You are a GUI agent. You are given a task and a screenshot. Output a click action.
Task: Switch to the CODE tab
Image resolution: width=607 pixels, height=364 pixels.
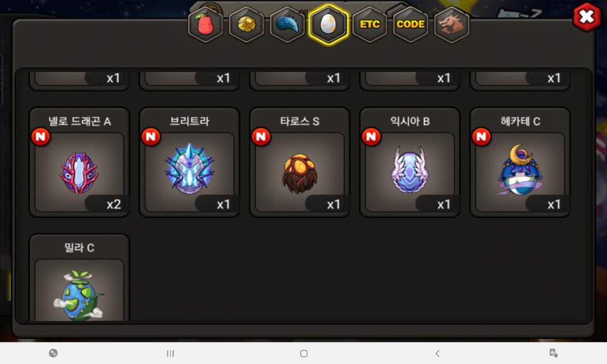pos(411,25)
